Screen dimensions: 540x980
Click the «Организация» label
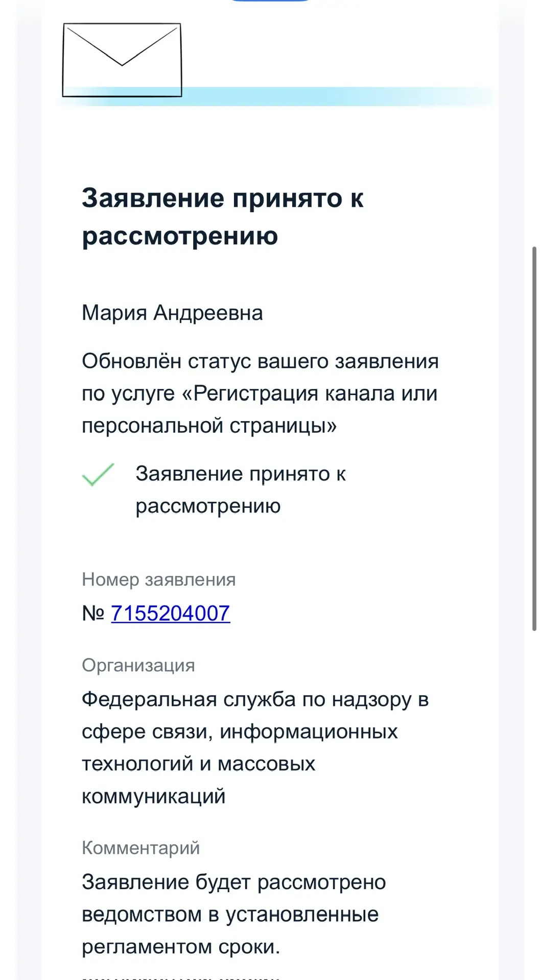click(x=138, y=665)
